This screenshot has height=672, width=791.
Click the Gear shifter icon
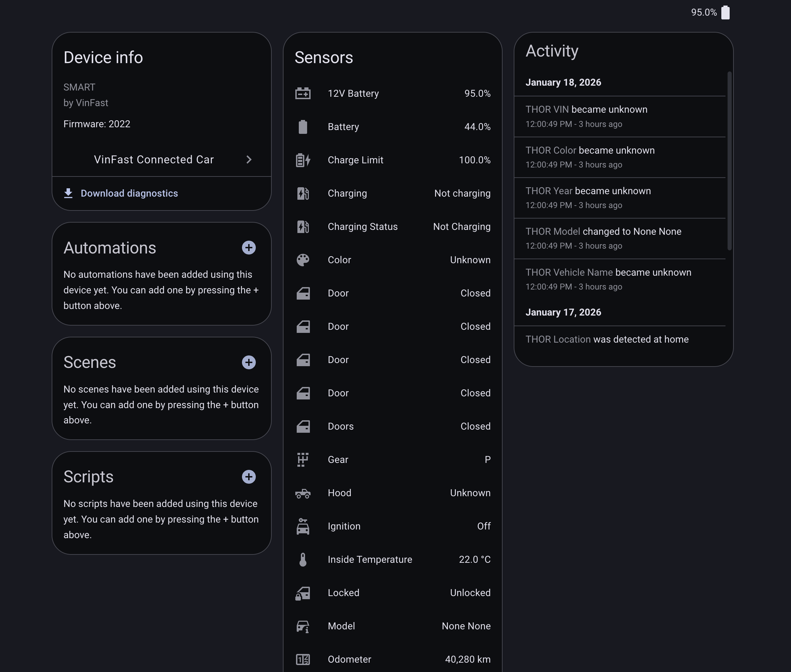[303, 459]
